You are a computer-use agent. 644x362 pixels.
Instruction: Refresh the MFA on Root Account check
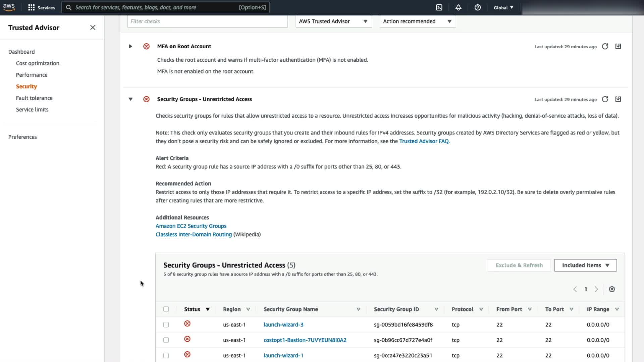tap(605, 47)
